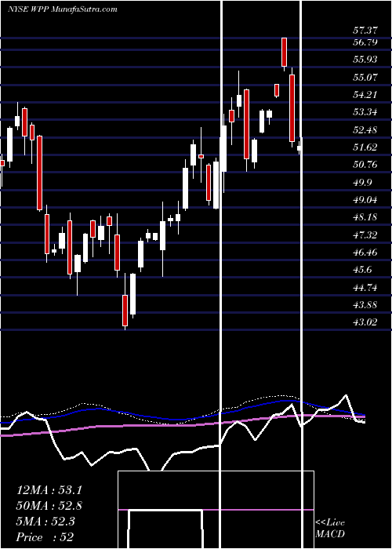Click the tall red candlestick at the chart's highest peak
392x549 pixels.
point(284,54)
